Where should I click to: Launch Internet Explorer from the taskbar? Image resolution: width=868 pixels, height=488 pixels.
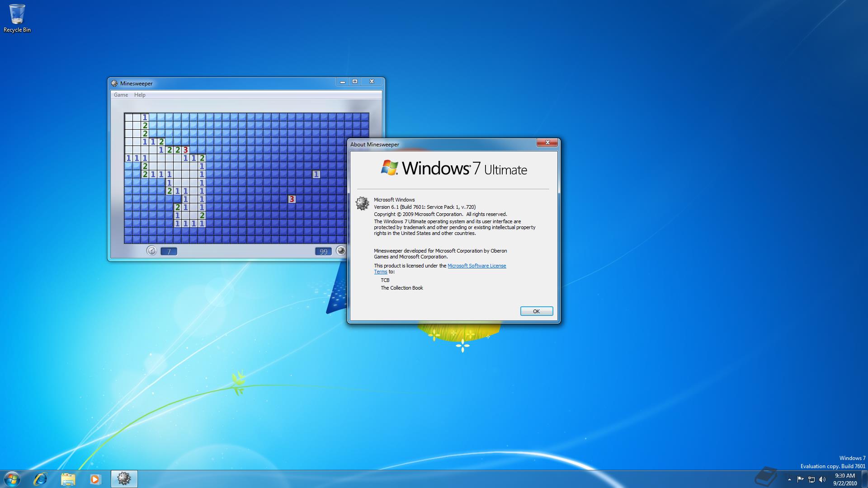point(41,479)
